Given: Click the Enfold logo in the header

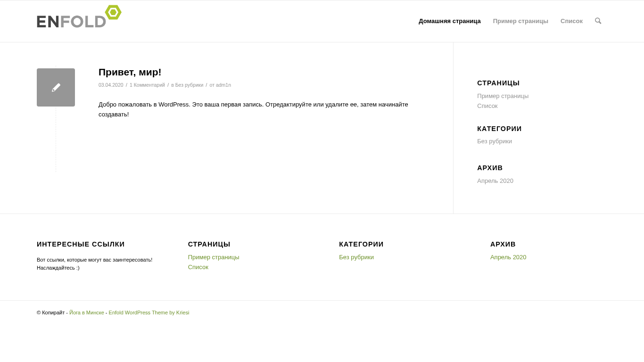Looking at the screenshot, I should point(79,18).
